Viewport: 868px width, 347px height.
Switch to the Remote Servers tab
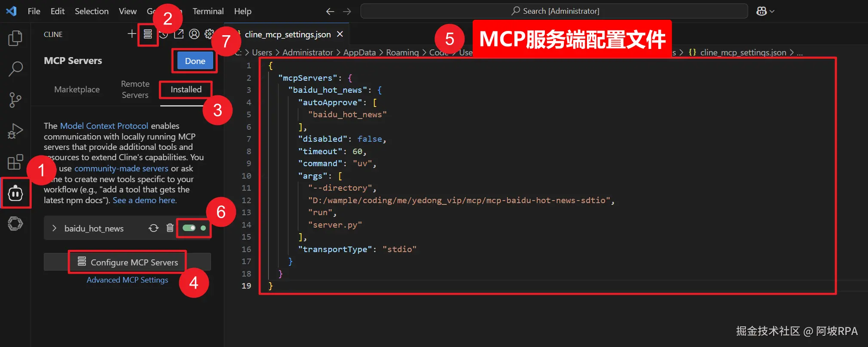(135, 89)
